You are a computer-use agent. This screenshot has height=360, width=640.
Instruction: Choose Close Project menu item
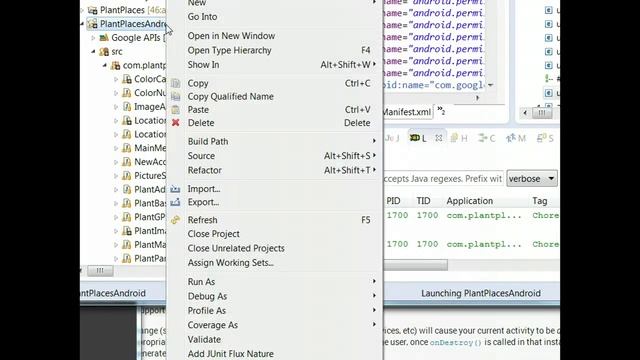(275, 234)
